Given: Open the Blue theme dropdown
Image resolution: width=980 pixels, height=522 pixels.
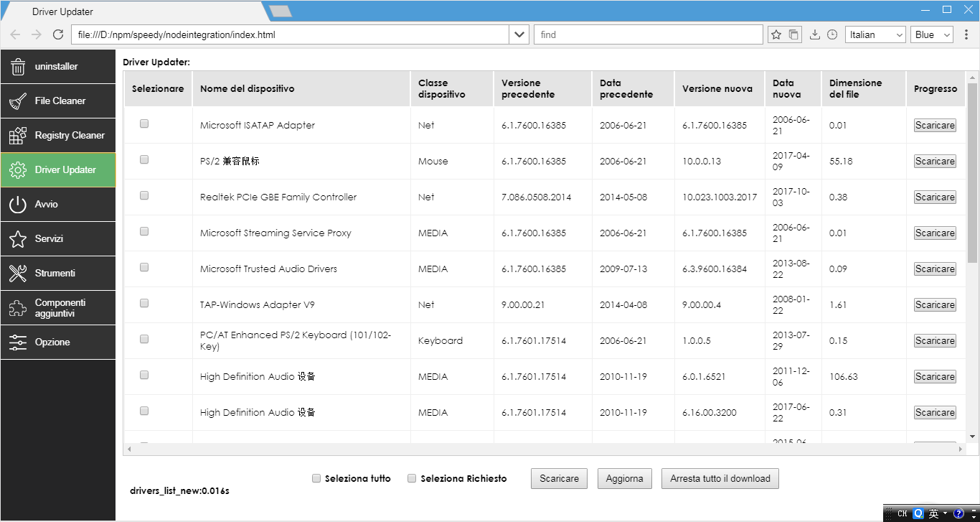Looking at the screenshot, I should pos(931,34).
